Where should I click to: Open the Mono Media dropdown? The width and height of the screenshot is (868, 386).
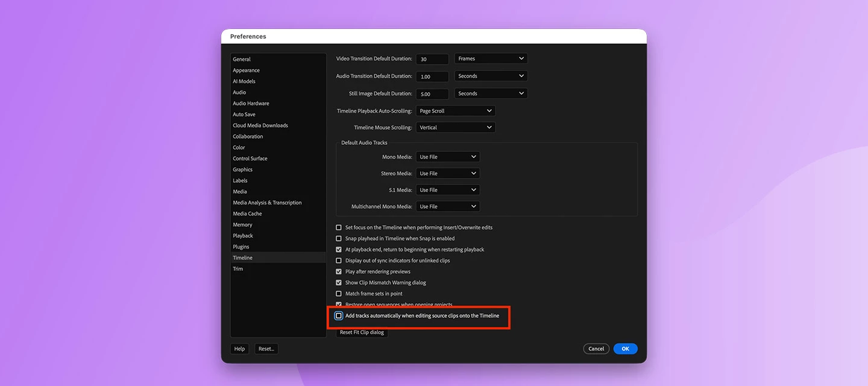pyautogui.click(x=448, y=157)
